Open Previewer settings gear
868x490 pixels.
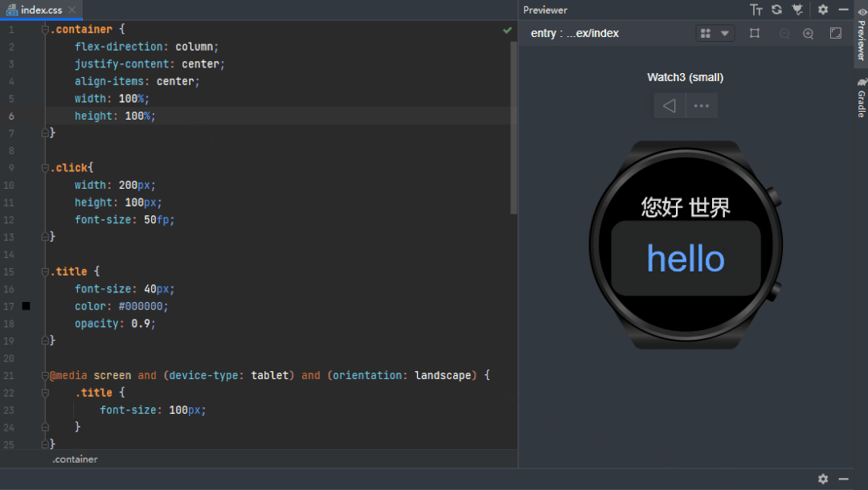coord(823,10)
